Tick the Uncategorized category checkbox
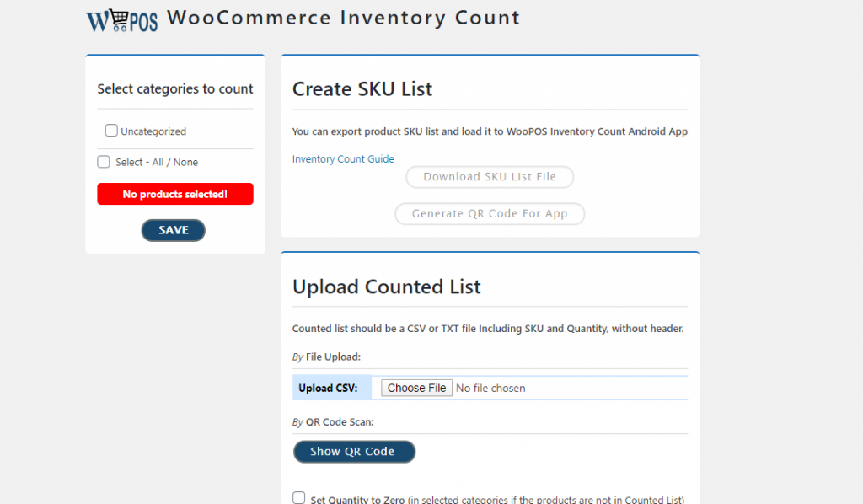This screenshot has height=504, width=863. pyautogui.click(x=111, y=131)
